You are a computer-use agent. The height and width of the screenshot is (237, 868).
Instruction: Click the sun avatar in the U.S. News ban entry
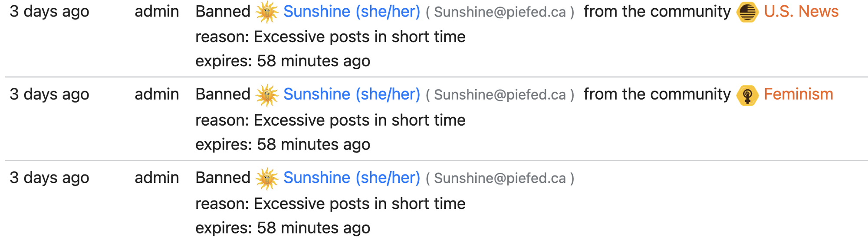click(267, 12)
